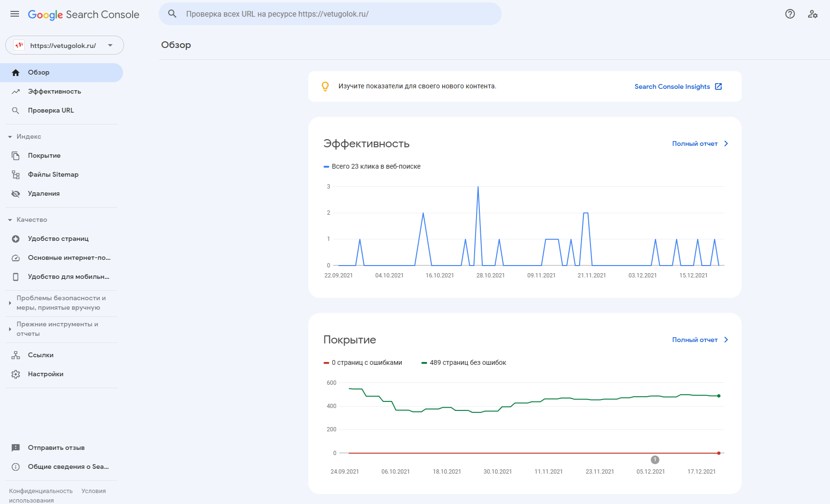
Task: Click the Links network icon
Action: pos(16,355)
